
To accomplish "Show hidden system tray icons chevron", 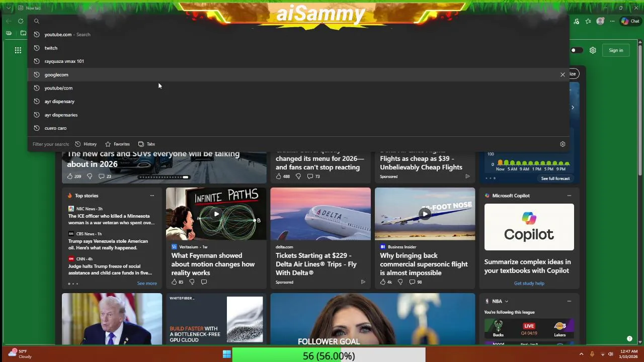I will (x=581, y=354).
